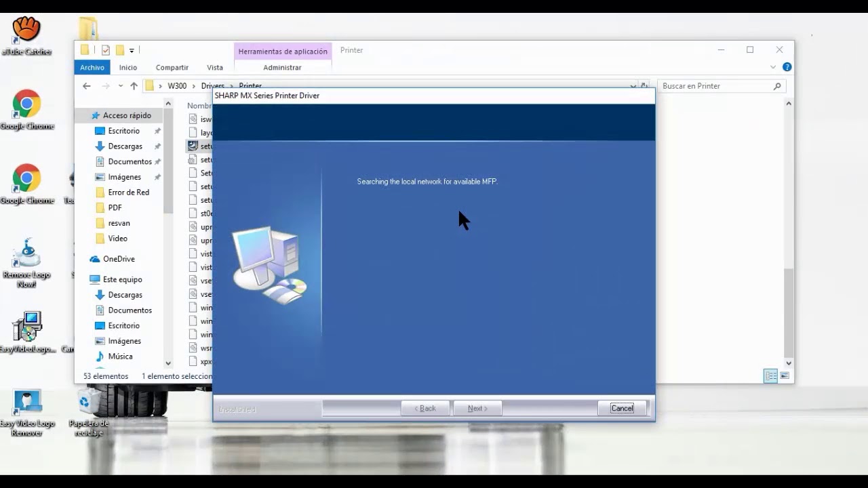The width and height of the screenshot is (868, 488).
Task: Click the forward navigation arrow in Explorer
Action: 105,86
